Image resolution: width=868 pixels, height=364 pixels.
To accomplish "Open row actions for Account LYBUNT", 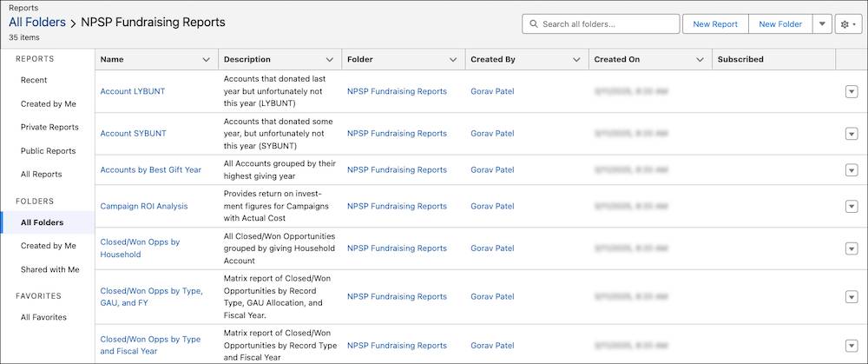I will (x=852, y=92).
